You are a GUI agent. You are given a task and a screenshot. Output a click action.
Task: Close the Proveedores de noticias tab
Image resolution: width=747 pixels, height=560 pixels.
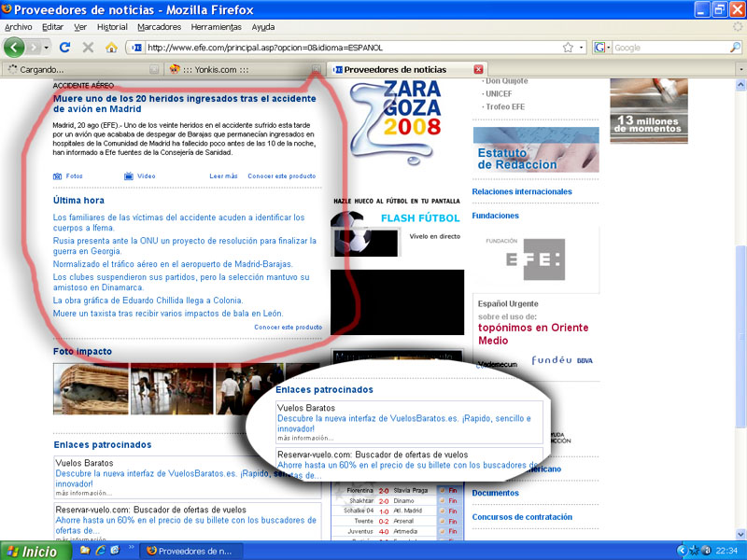pos(478,69)
